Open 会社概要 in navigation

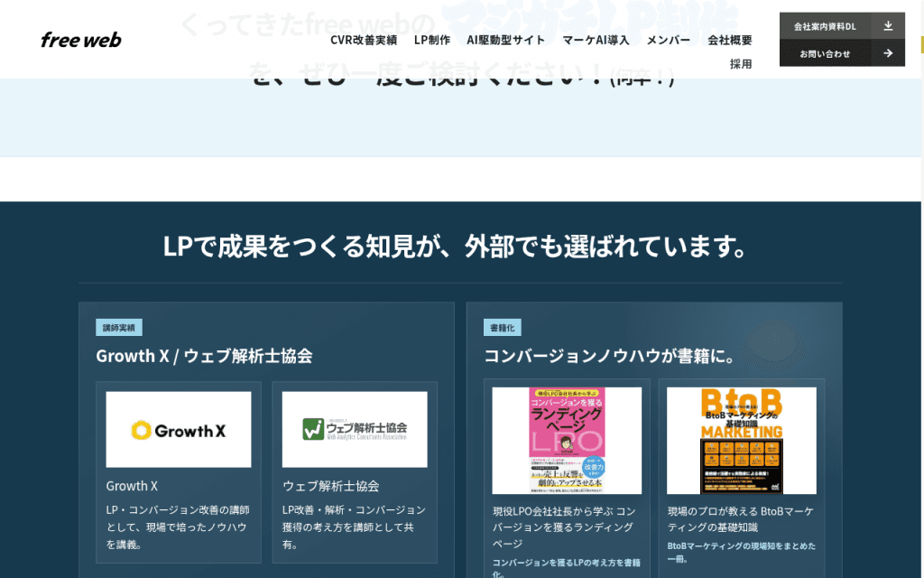click(729, 40)
